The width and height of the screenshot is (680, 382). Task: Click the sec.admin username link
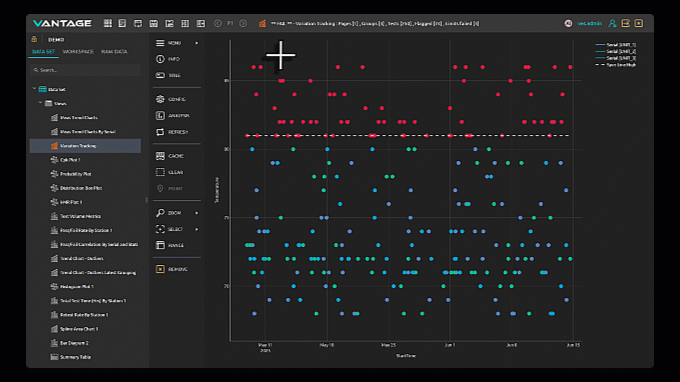(x=589, y=23)
